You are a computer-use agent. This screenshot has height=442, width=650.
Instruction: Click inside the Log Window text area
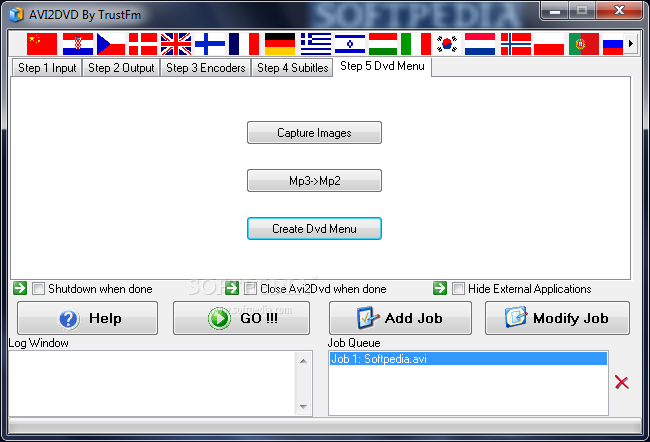pos(152,384)
